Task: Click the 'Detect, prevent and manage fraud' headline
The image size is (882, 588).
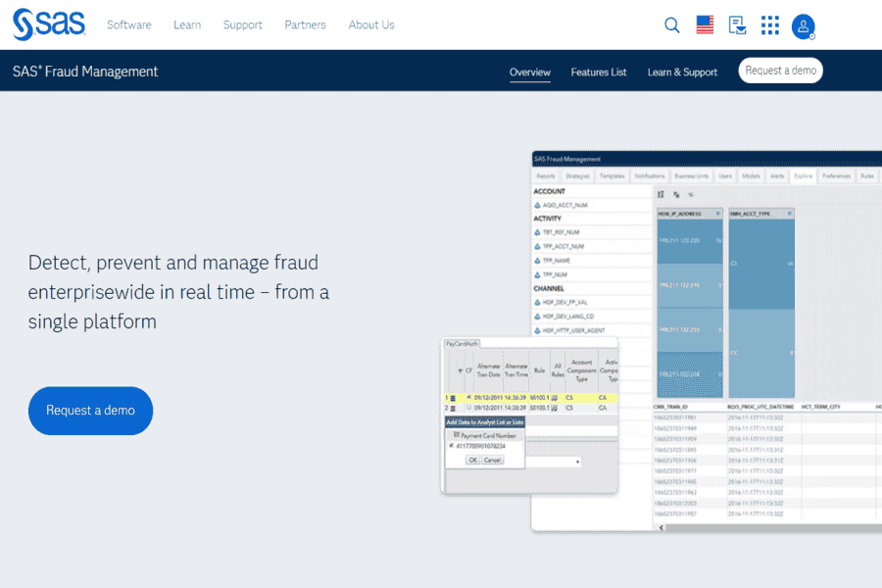Action: tap(179, 292)
